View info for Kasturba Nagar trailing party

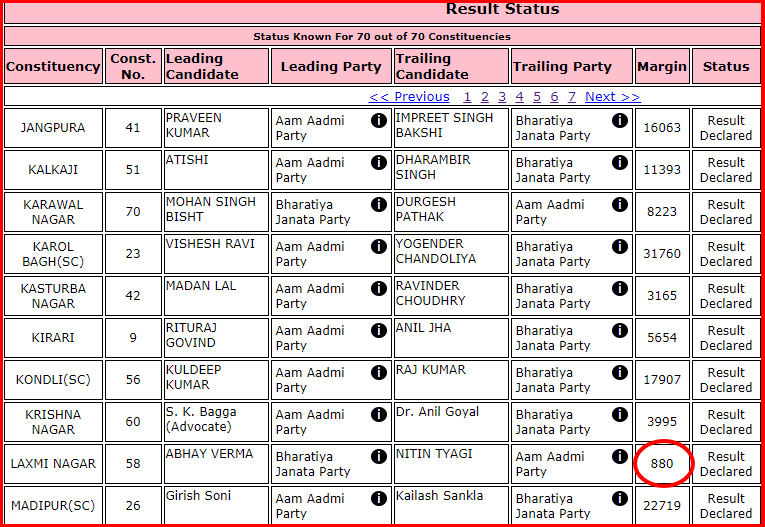620,288
